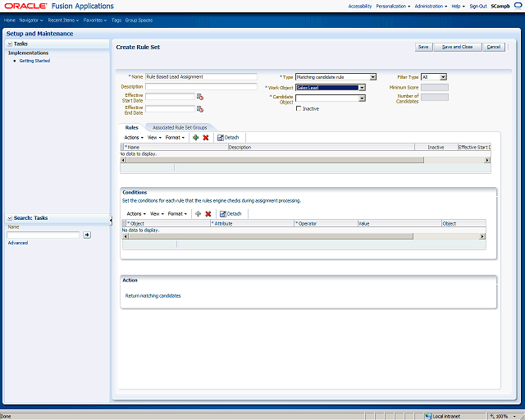Run task search with the arrow button
This screenshot has width=525, height=420.
87,235
